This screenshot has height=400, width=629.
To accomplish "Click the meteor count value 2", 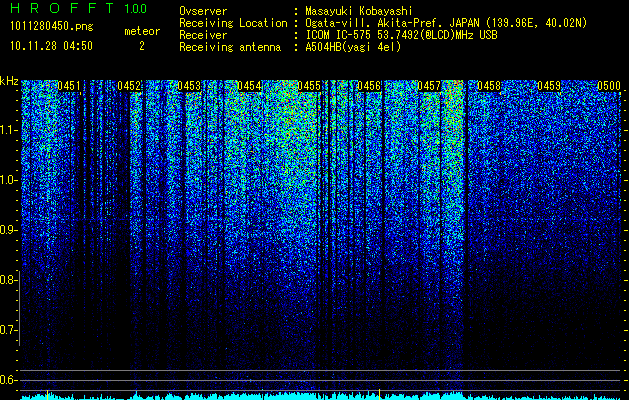I will click(142, 46).
